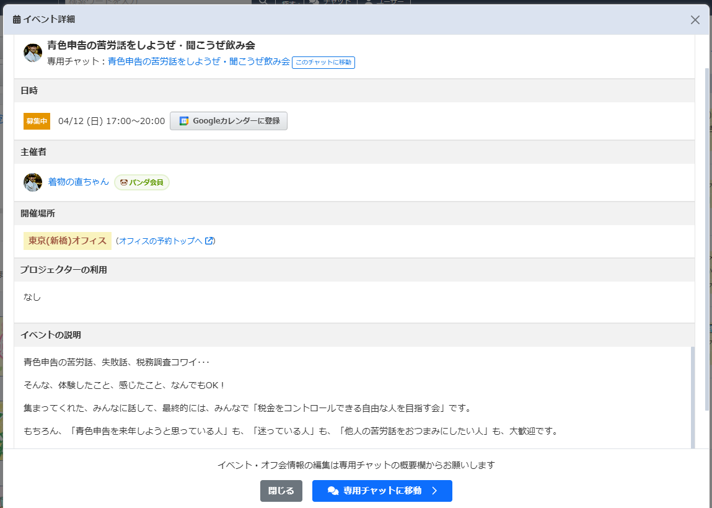Screen dimensions: 712x508
Task: Click the event avatar next to the event title
Action: point(33,53)
